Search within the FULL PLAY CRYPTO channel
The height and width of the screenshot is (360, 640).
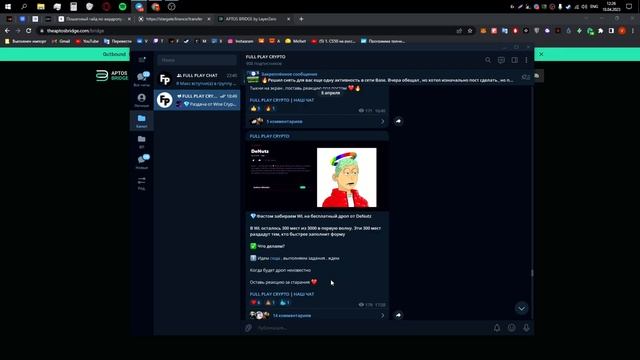(x=488, y=60)
